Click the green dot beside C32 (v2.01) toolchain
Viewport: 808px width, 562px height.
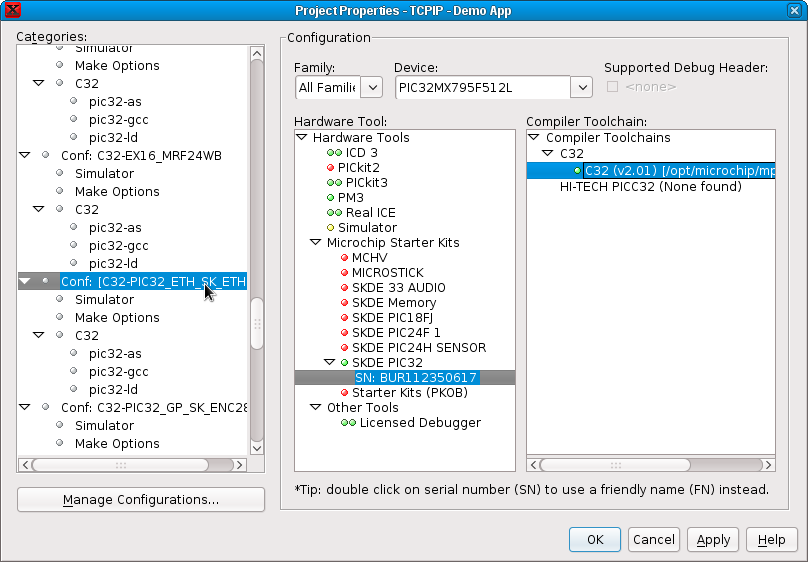(x=578, y=171)
